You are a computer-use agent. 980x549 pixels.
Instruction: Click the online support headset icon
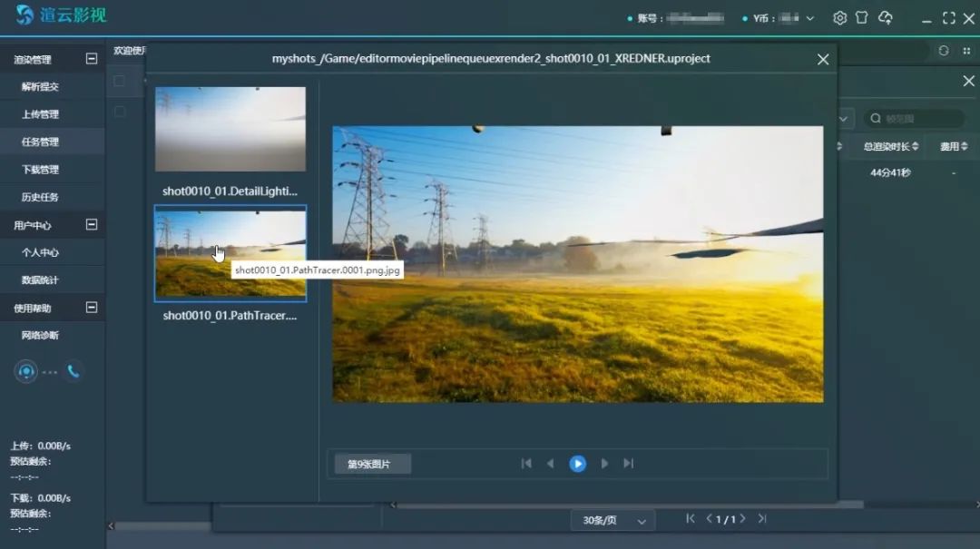[26, 370]
